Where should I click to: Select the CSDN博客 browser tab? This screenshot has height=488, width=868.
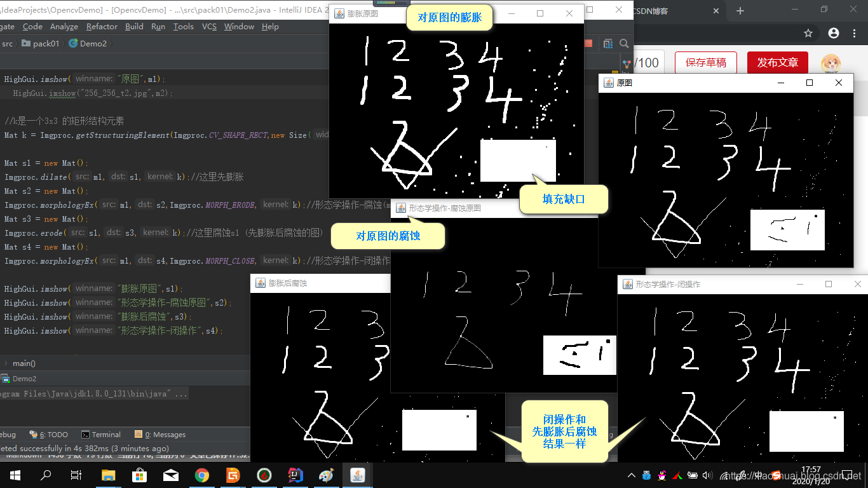click(679, 10)
